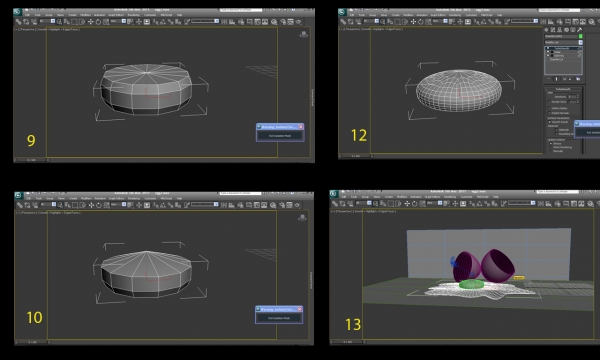600x360 pixels.
Task: Enable the Render Iters checkbox
Action: [549, 102]
